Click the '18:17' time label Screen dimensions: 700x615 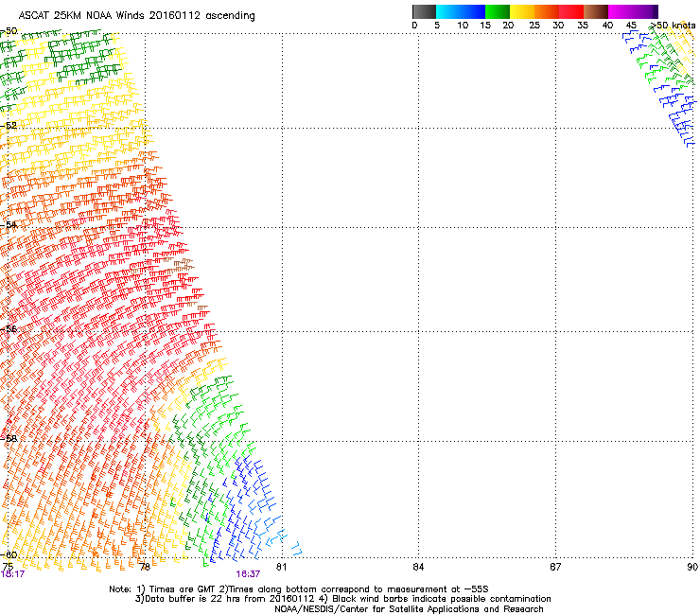point(12,574)
